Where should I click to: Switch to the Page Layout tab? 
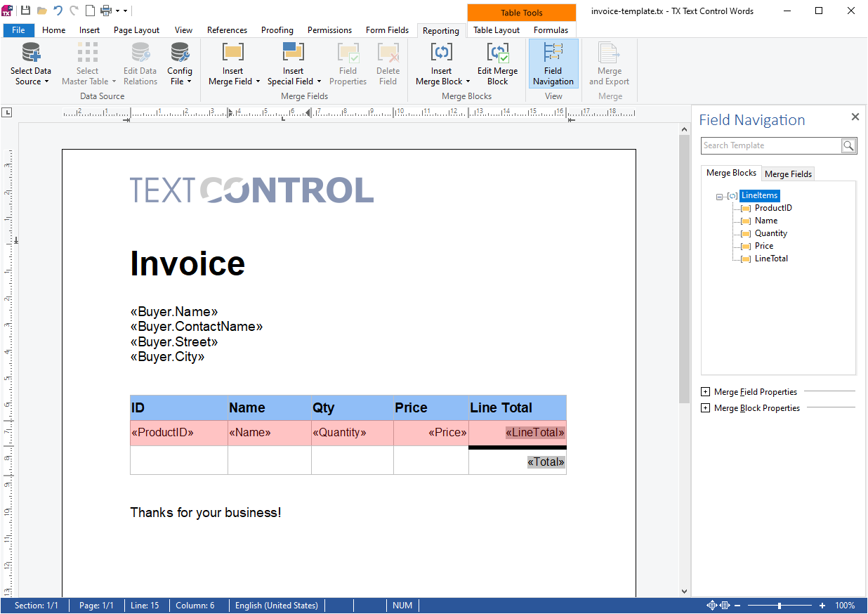tap(137, 30)
